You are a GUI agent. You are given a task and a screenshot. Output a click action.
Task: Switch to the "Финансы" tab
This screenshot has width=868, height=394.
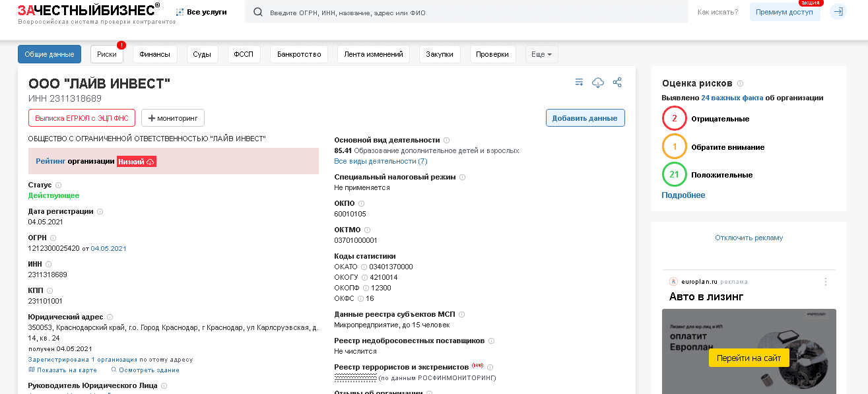[x=154, y=54]
